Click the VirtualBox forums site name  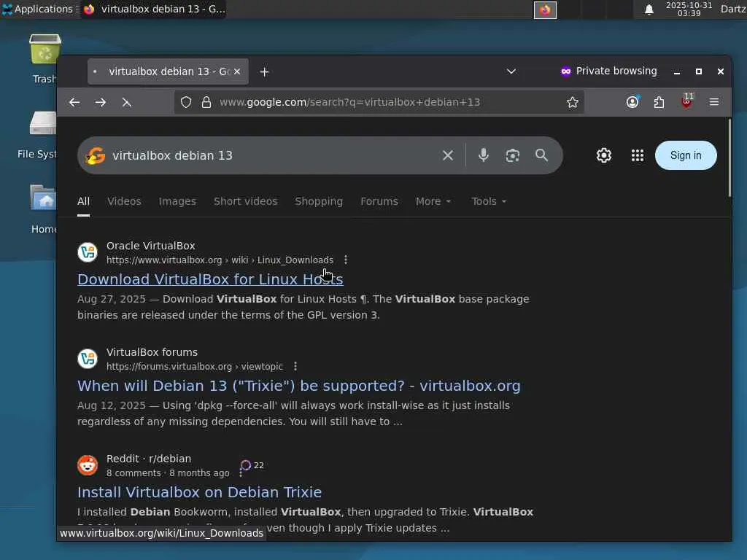pyautogui.click(x=152, y=352)
